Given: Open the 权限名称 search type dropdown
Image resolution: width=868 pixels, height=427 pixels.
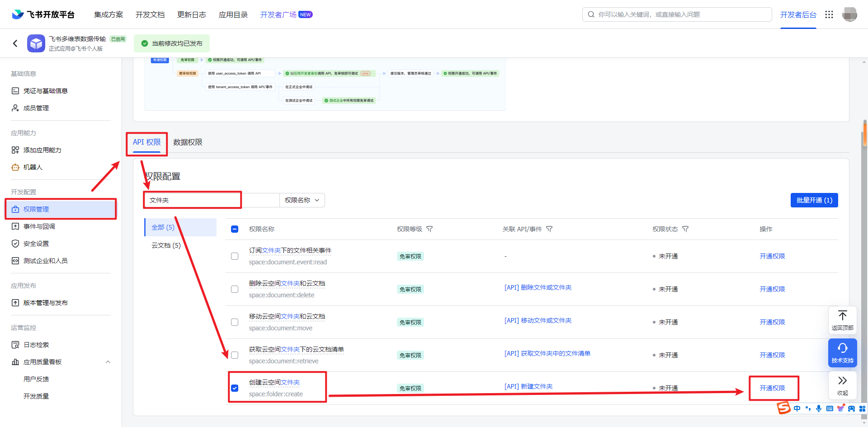Looking at the screenshot, I should [x=302, y=200].
